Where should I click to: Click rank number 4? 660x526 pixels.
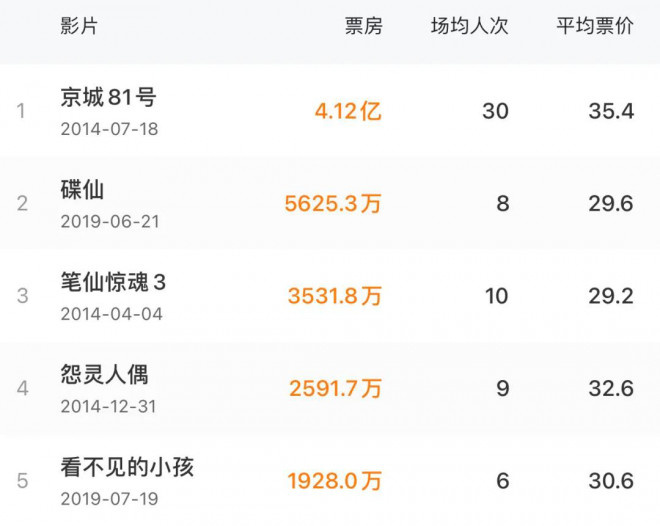coord(22,389)
